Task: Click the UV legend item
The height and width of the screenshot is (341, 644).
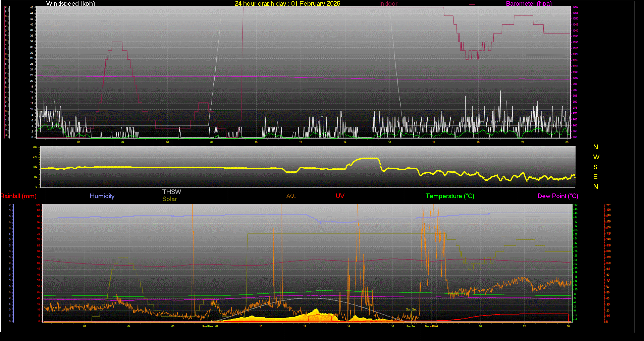Action: 340,196
